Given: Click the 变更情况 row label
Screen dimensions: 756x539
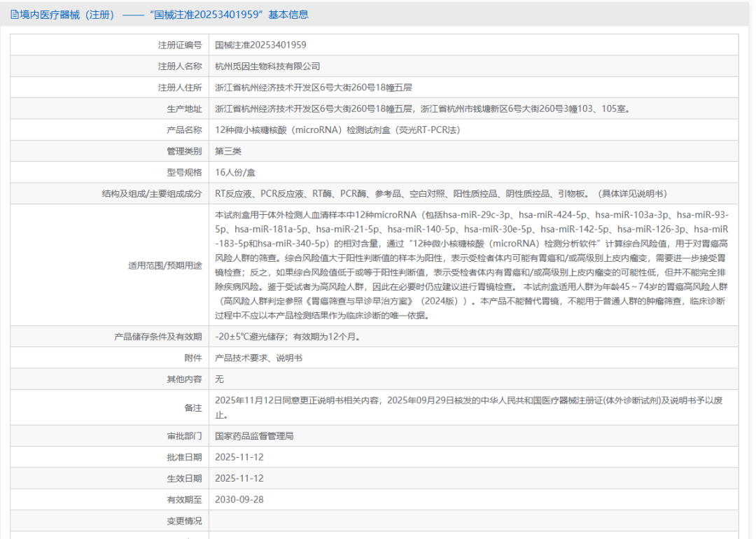Looking at the screenshot, I should tap(183, 521).
